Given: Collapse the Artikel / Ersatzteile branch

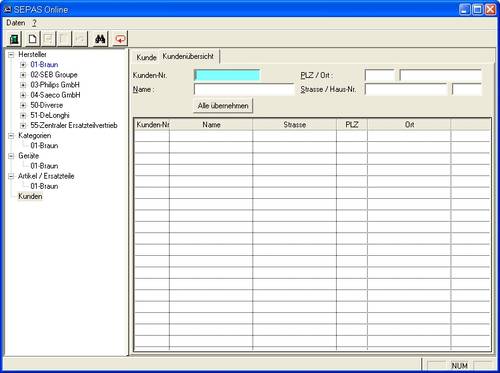Looking at the screenshot, I should pyautogui.click(x=11, y=176).
